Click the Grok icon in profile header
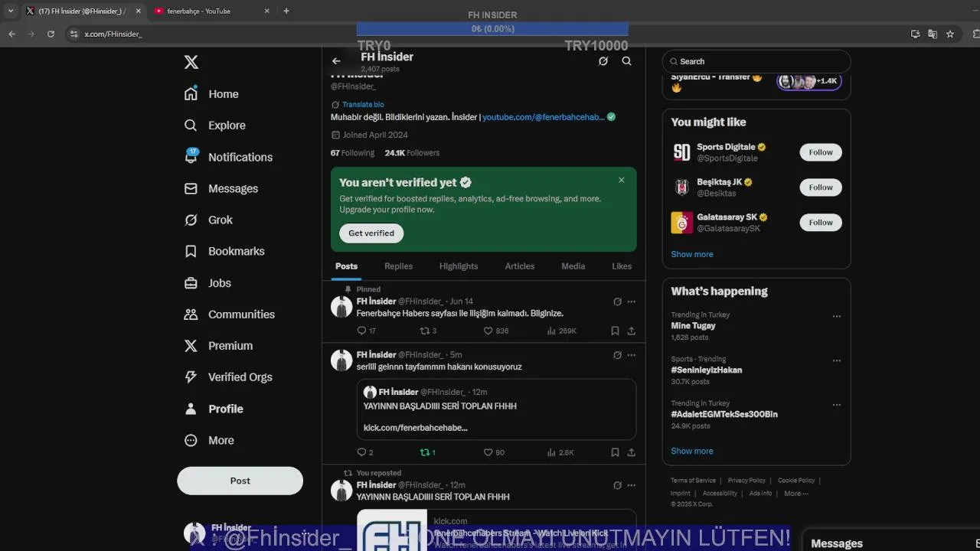Image resolution: width=980 pixels, height=551 pixels. (603, 61)
